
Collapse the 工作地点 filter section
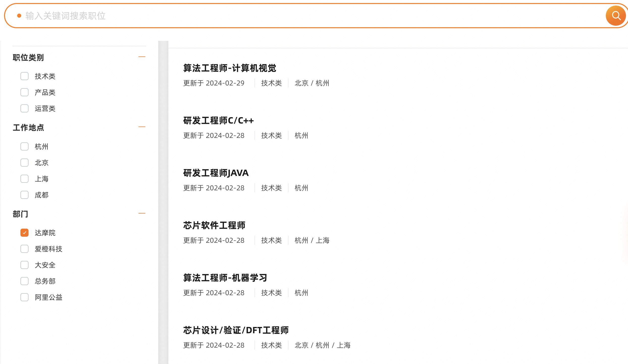142,127
